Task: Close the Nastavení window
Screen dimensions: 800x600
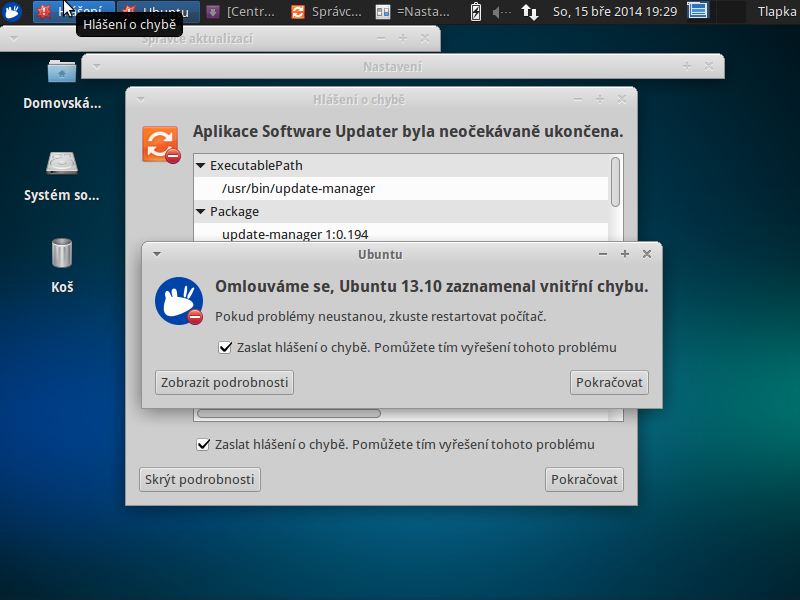Action: point(709,66)
